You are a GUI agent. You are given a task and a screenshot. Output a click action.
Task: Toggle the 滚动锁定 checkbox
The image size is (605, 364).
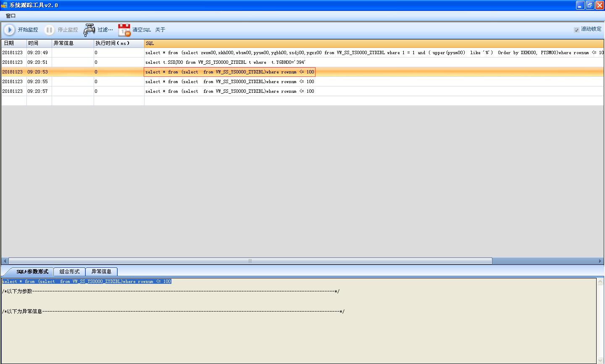click(576, 30)
